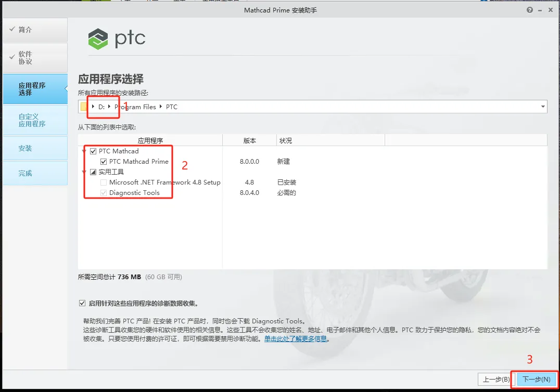Image resolution: width=560 pixels, height=392 pixels.
Task: Go to the 简介 step
Action: tap(35, 30)
